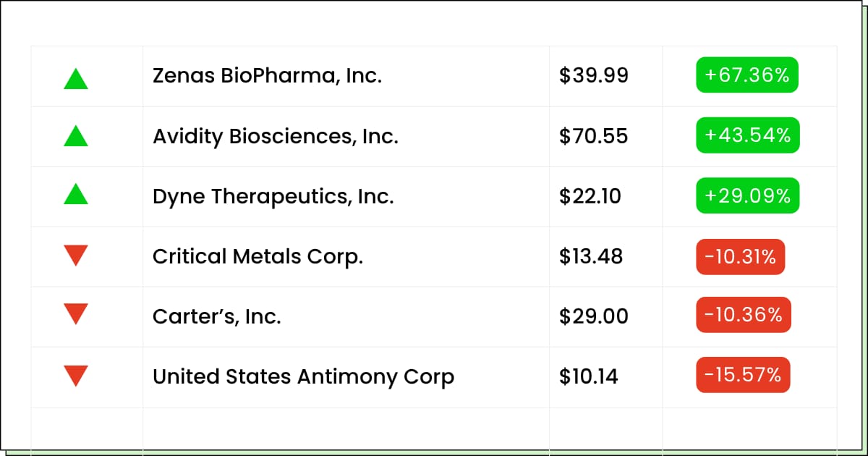Click the +43.54% green change badge
The height and width of the screenshot is (456, 868).
point(748,135)
